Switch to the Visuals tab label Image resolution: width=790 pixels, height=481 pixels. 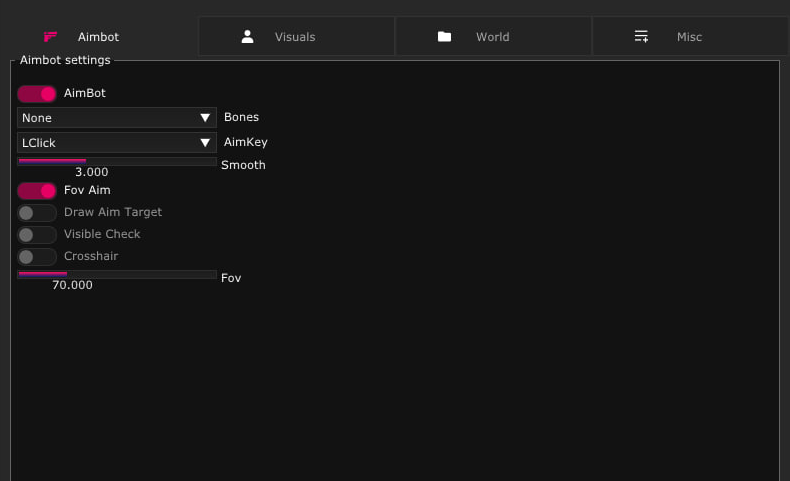click(x=295, y=37)
